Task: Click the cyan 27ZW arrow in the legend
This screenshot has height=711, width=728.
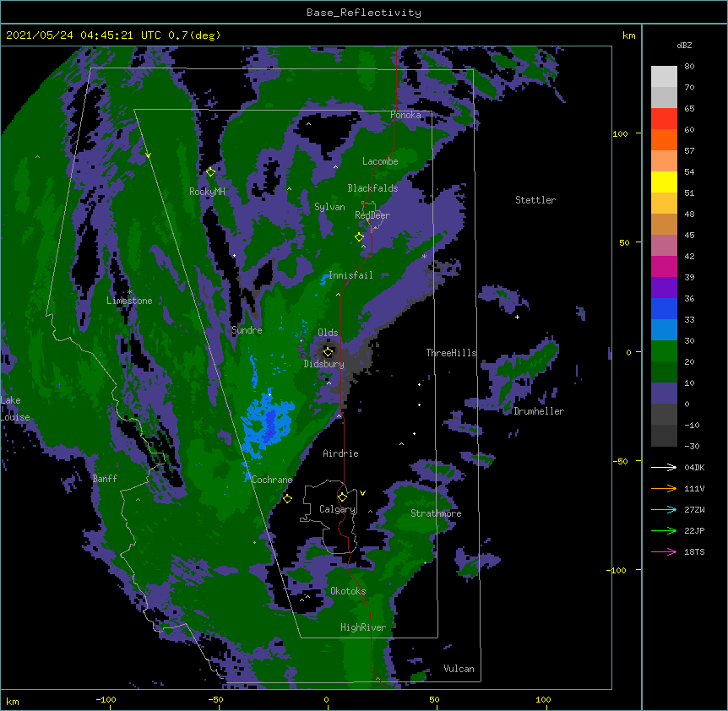Action: tap(664, 509)
